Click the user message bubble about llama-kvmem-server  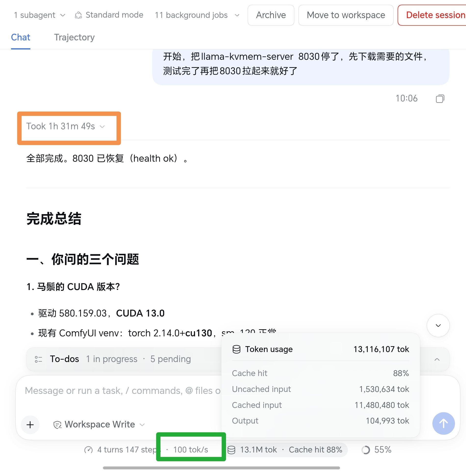(x=301, y=67)
